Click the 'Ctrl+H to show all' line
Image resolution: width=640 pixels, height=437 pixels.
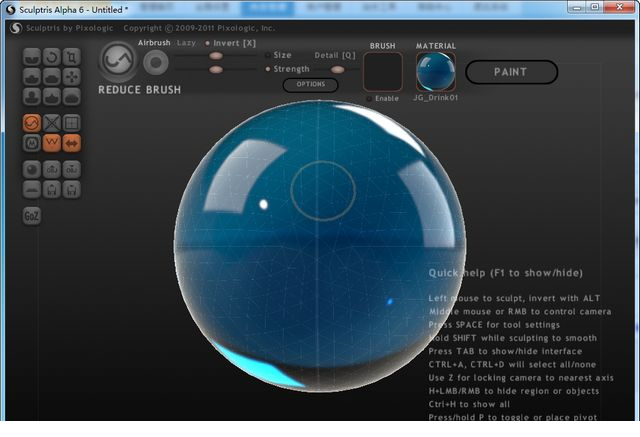coord(469,404)
